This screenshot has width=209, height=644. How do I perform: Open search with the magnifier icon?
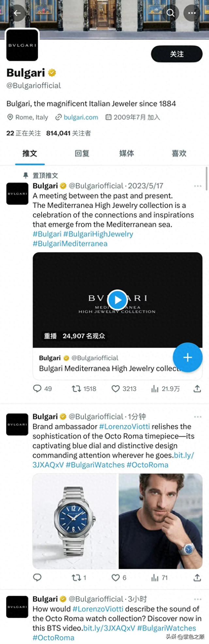170,13
